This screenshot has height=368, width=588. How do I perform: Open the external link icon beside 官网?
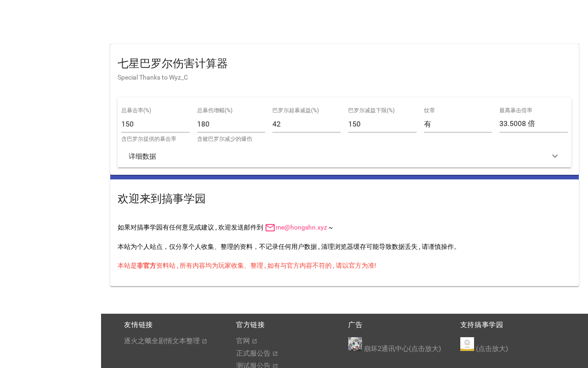point(254,341)
